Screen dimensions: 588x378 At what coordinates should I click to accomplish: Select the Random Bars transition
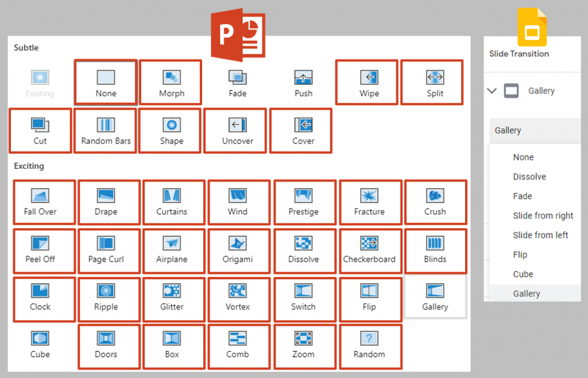(x=106, y=131)
